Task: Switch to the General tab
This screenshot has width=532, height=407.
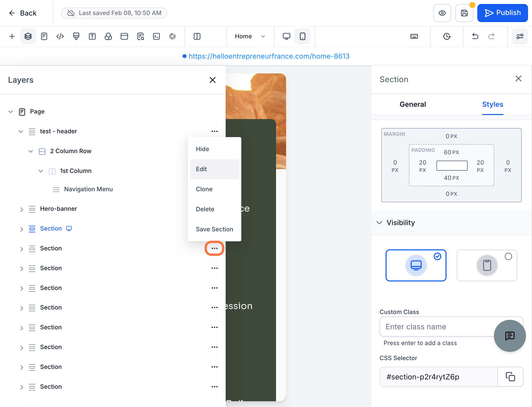Action: pyautogui.click(x=413, y=104)
